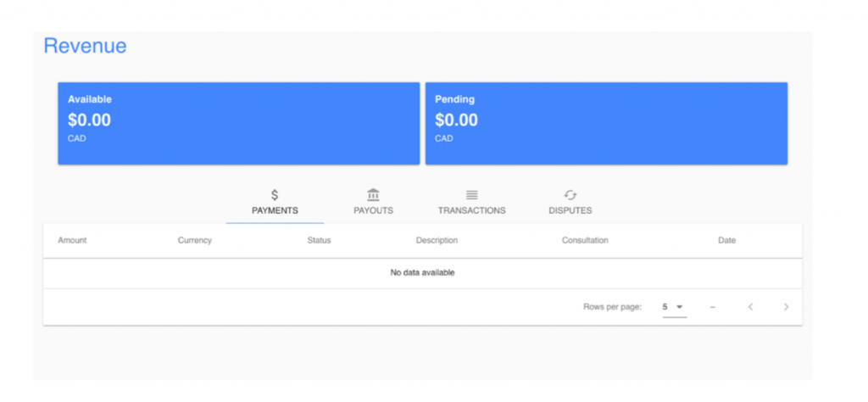Click the $0.00 Pending amount
The width and height of the screenshot is (868, 402).
coord(456,120)
